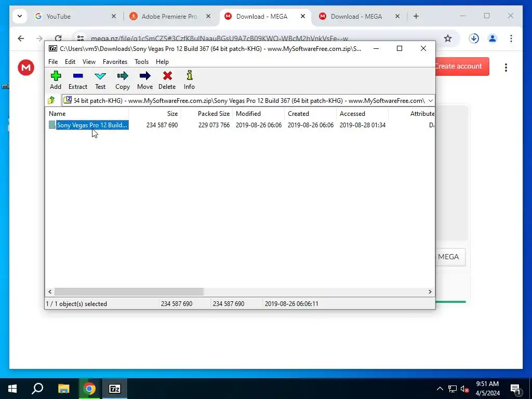Click the scrollbar right arrow

430,292
